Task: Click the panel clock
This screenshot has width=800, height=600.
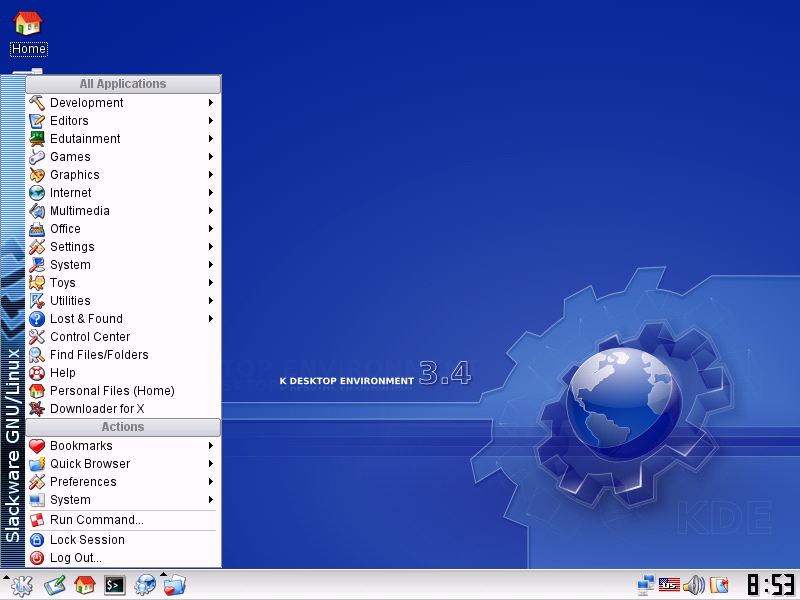Action: 771,585
